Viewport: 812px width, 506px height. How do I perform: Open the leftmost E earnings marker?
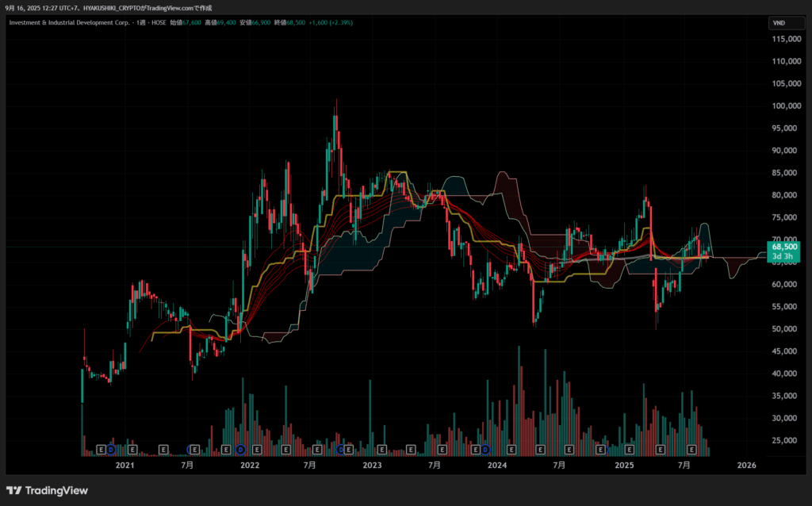coord(101,450)
